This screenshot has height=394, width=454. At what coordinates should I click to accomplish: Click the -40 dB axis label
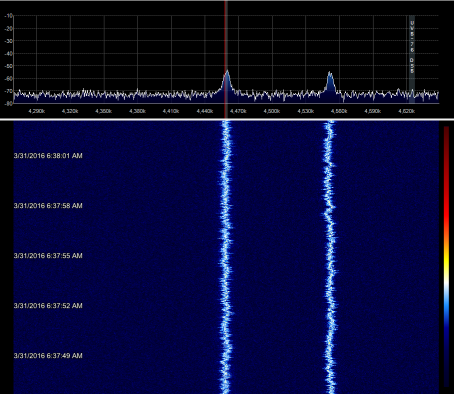coord(9,53)
